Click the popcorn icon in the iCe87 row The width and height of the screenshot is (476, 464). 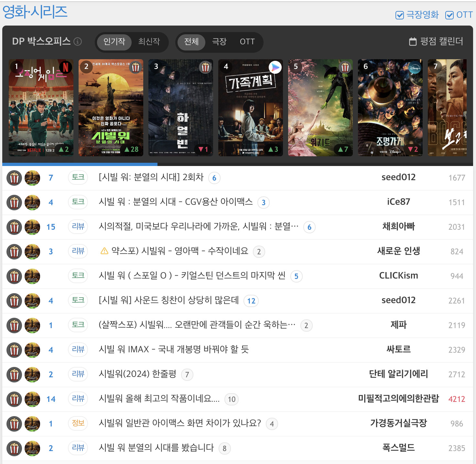pos(14,203)
